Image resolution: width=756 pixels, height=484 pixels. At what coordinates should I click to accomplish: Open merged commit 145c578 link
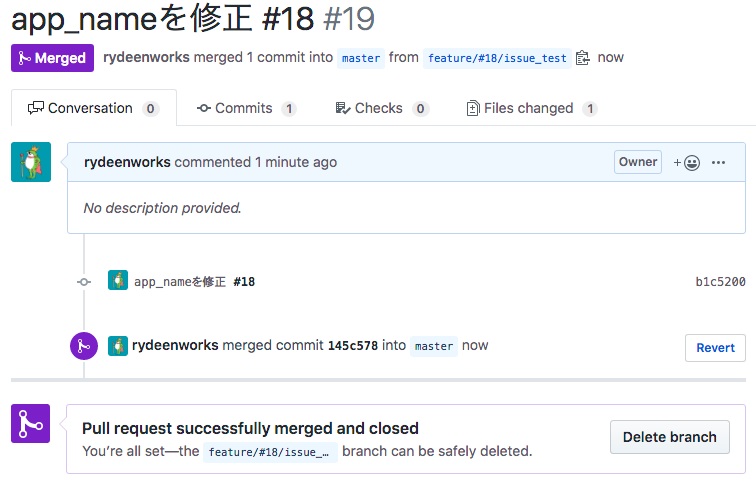click(353, 346)
